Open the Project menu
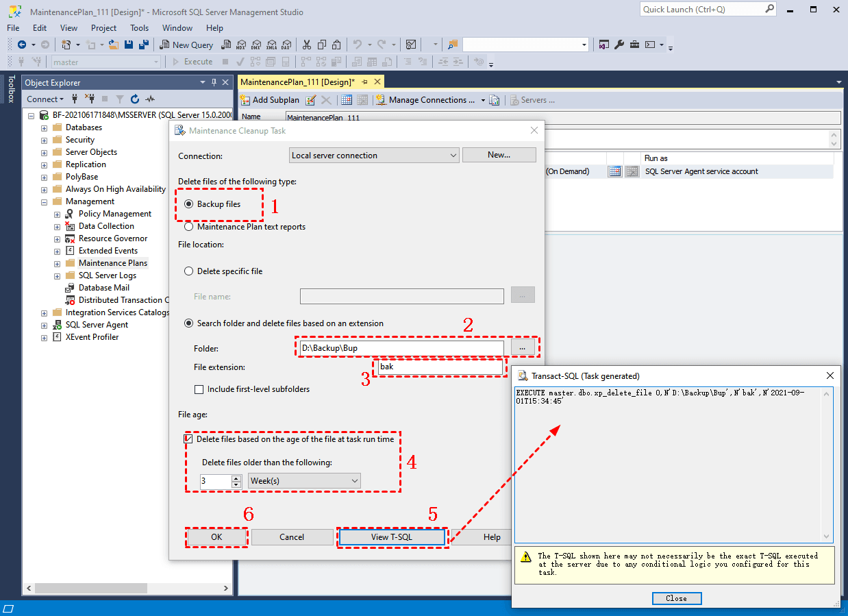 [104, 28]
